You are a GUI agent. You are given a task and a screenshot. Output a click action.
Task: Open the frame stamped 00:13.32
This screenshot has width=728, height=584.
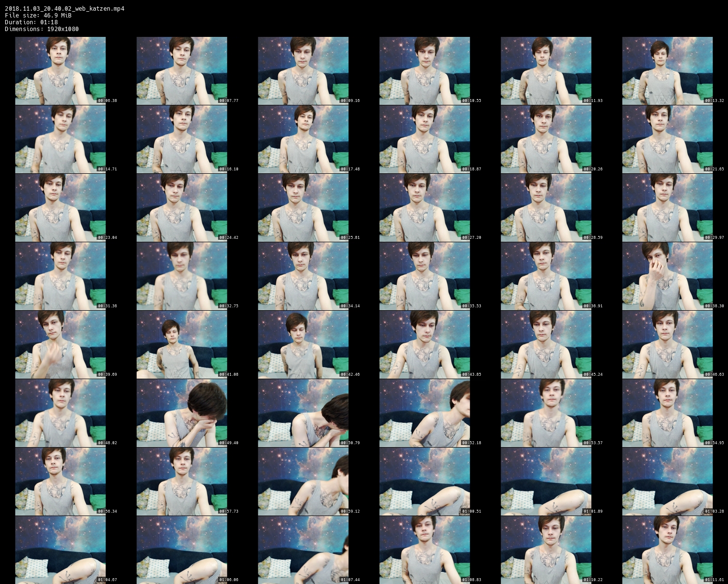point(667,71)
